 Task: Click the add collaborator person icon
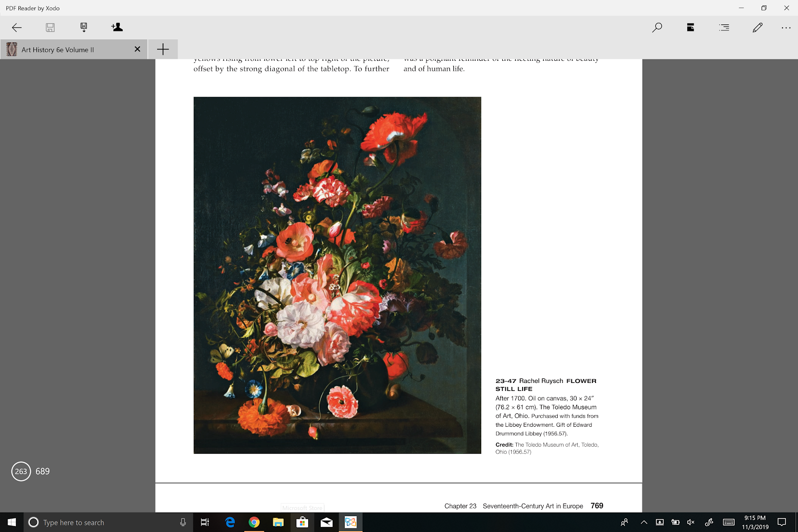click(117, 27)
